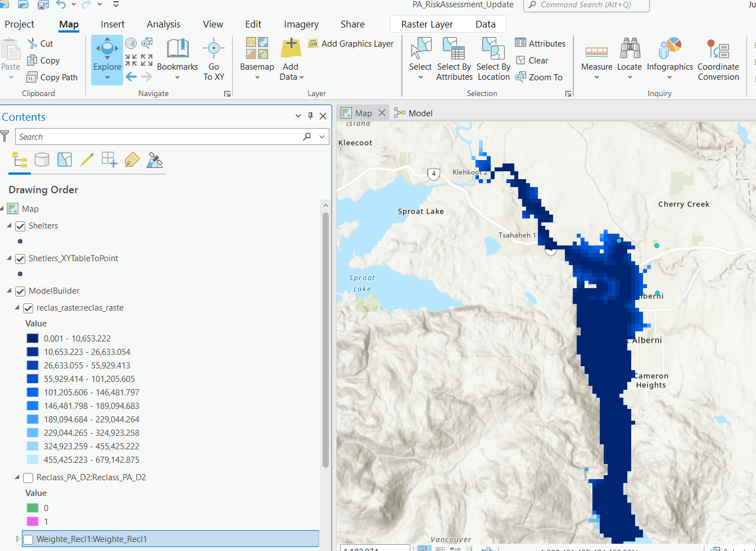
Task: Click the darkest blue 0.001 value swatch
Action: [33, 339]
